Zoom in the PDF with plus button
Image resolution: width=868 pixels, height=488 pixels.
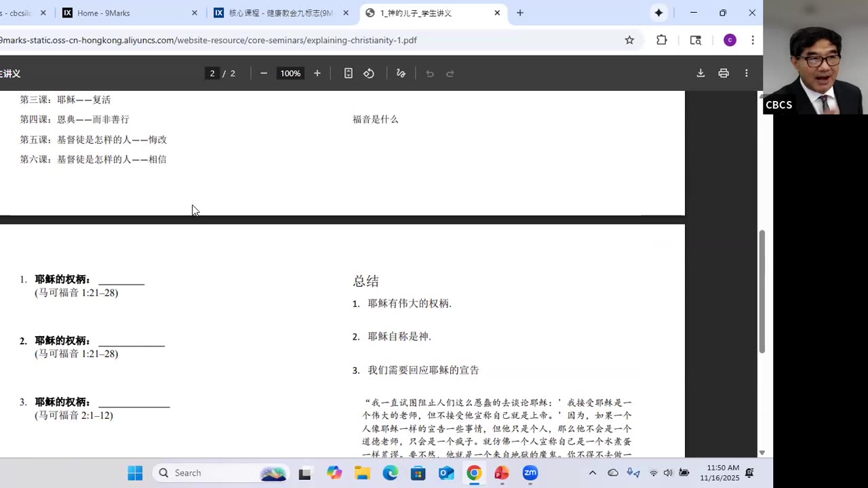[x=317, y=73]
